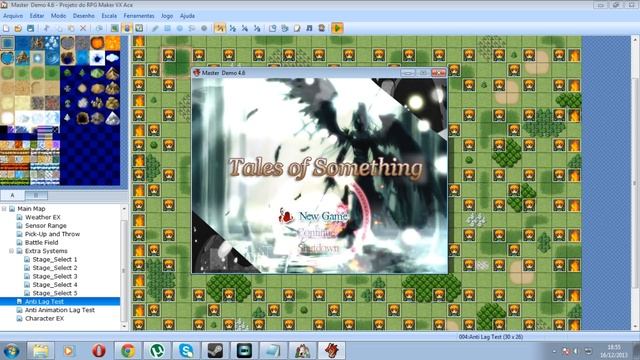
Task: Set map zoom scale to 1/8
Action: 257,28
